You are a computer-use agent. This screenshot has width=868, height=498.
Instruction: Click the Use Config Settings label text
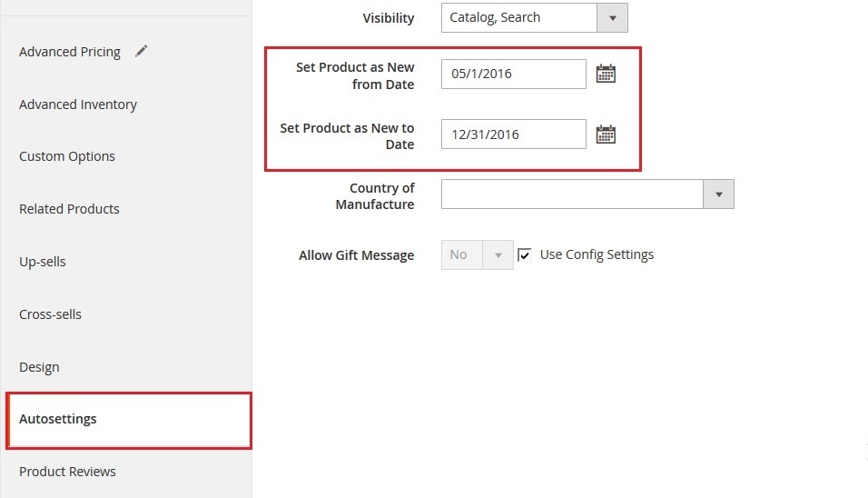pyautogui.click(x=597, y=254)
